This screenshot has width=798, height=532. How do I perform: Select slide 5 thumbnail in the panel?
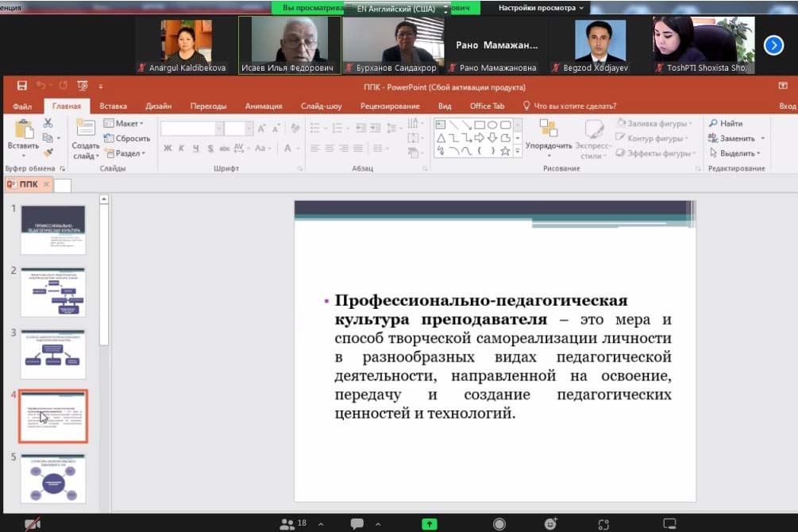point(53,478)
